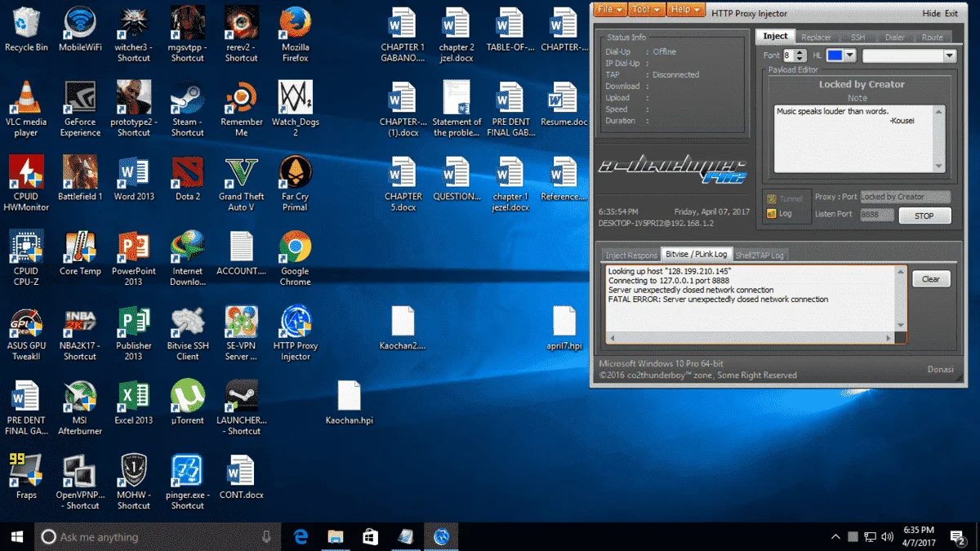Viewport: 980px width, 551px height.
Task: Click the Ask me anything search box
Action: coord(157,536)
